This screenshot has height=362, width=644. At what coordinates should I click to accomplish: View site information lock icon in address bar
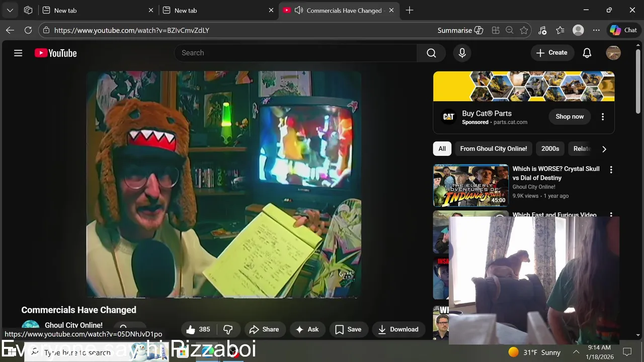coord(46,30)
